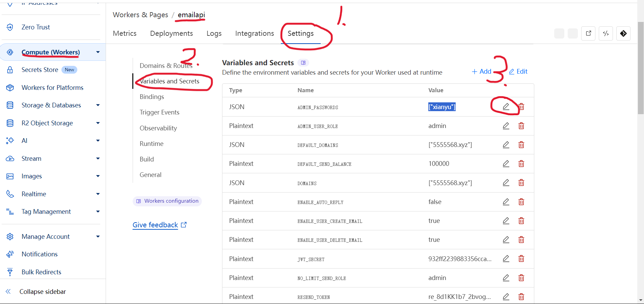644x304 pixels.
Task: Delete the JWT_SECRET variable
Action: pyautogui.click(x=521, y=259)
